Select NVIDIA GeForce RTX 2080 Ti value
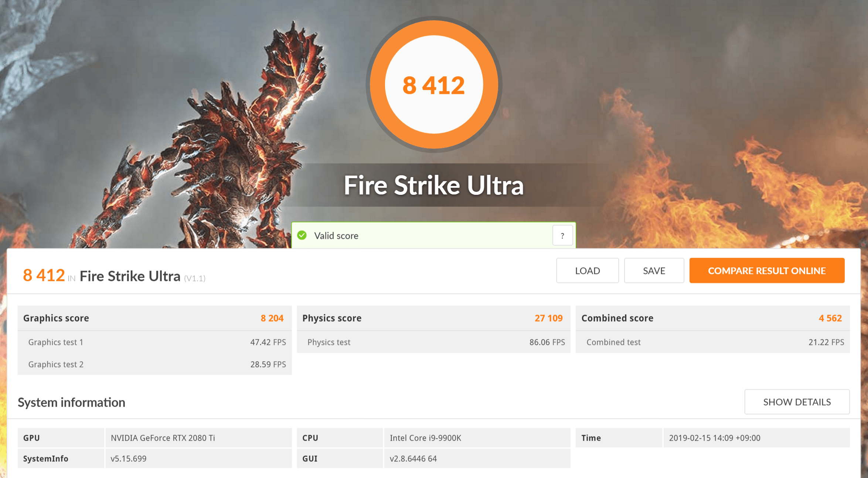The width and height of the screenshot is (868, 478). point(163,438)
